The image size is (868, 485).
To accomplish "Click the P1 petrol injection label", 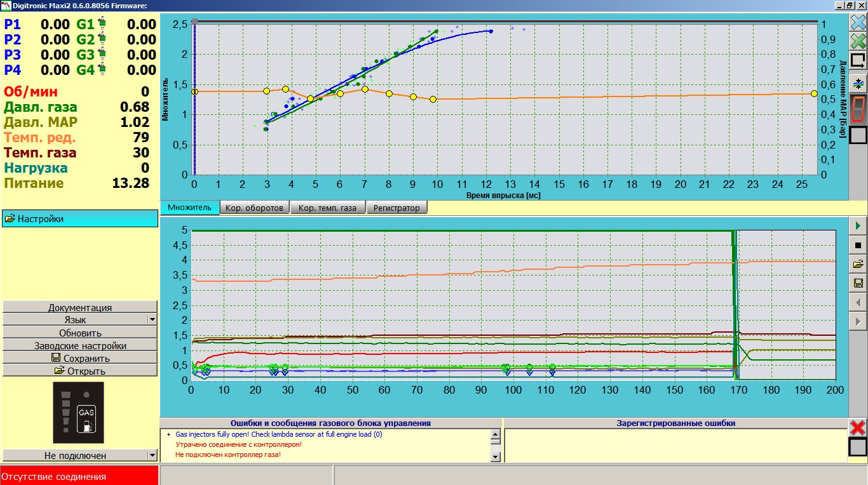I will pyautogui.click(x=13, y=25).
